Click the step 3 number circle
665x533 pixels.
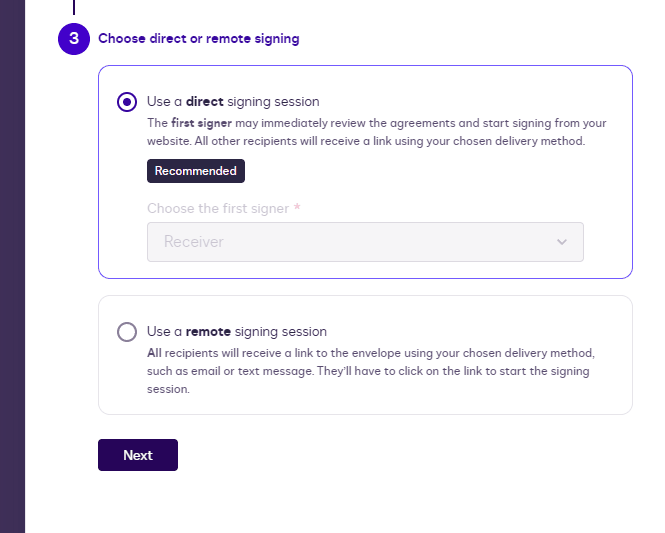pos(74,39)
